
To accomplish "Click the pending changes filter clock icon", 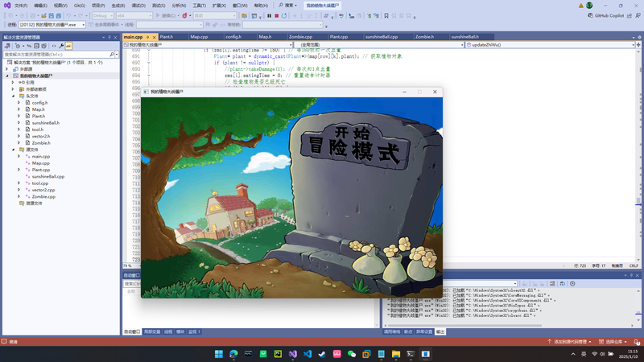I will coord(18,46).
